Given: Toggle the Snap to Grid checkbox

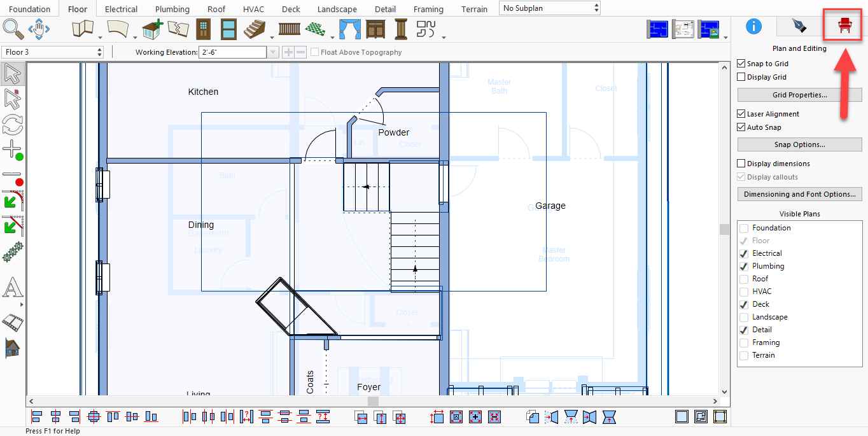Looking at the screenshot, I should click(741, 64).
